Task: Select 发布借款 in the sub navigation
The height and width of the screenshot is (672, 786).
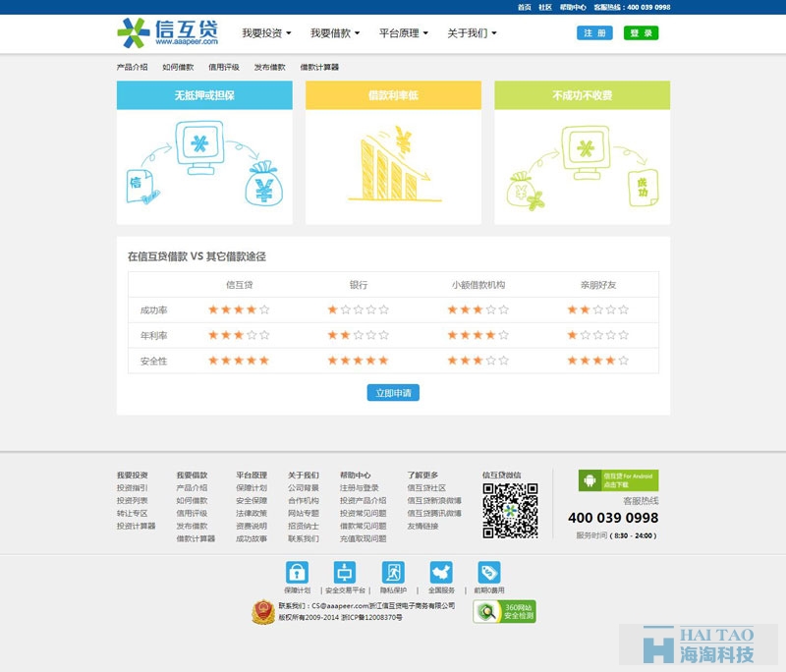Action: (269, 67)
